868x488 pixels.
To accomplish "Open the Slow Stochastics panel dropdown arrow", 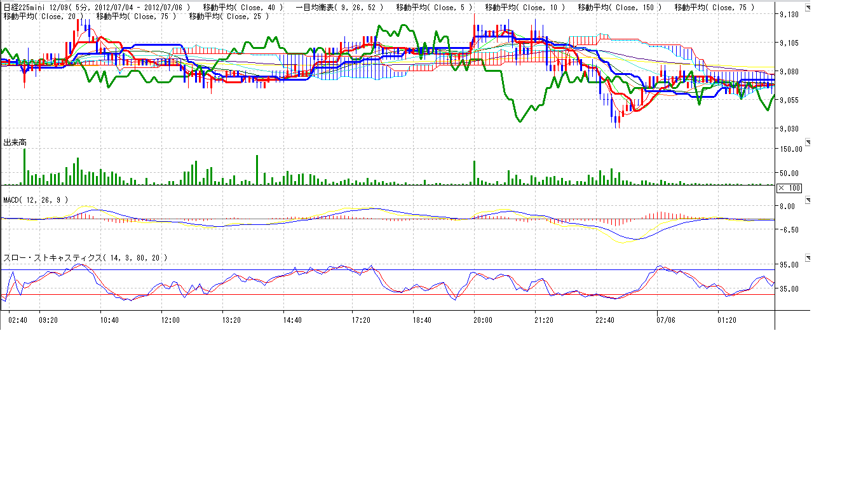I will [x=808, y=258].
